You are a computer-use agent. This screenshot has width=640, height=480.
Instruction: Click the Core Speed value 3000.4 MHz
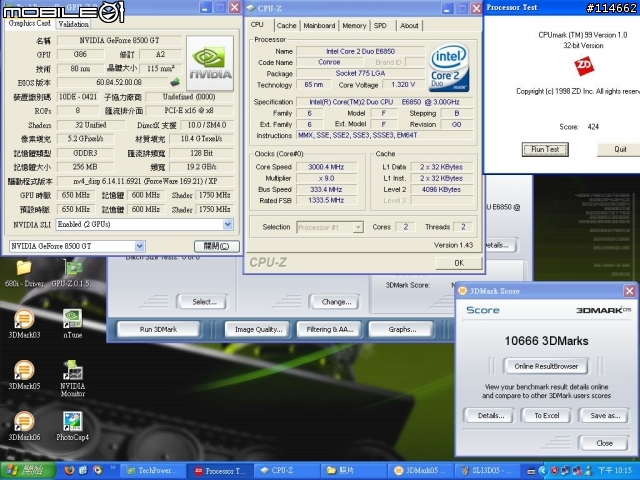[x=326, y=167]
